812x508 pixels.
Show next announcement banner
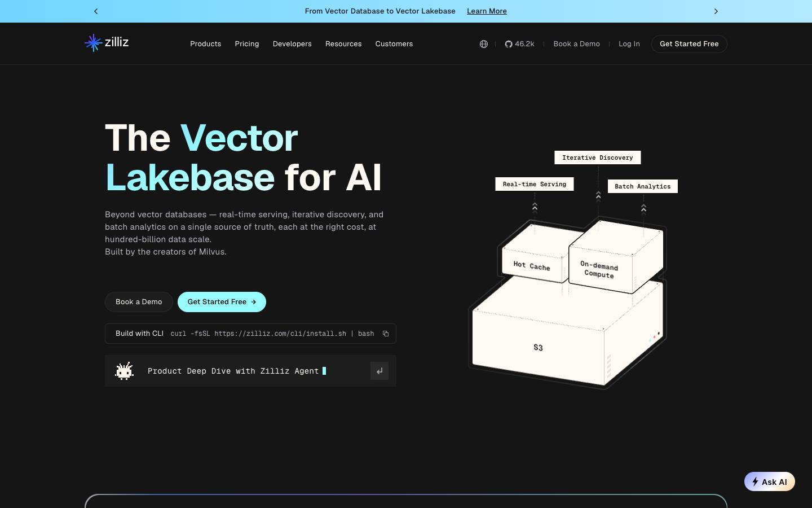pos(716,11)
